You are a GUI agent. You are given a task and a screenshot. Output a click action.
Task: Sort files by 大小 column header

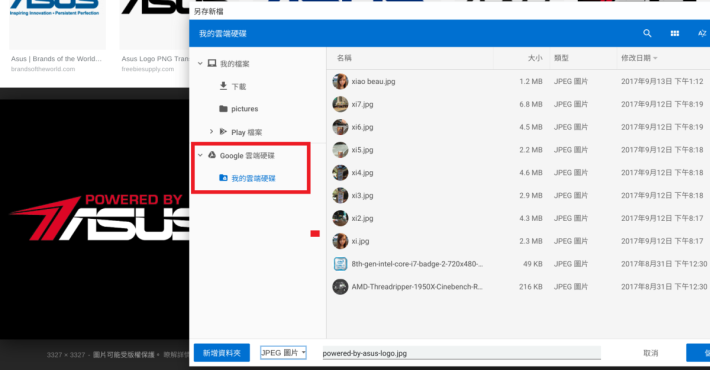pos(535,58)
